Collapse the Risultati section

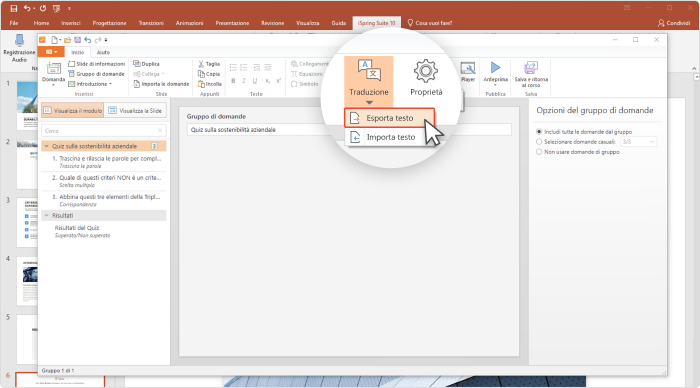pyautogui.click(x=46, y=215)
